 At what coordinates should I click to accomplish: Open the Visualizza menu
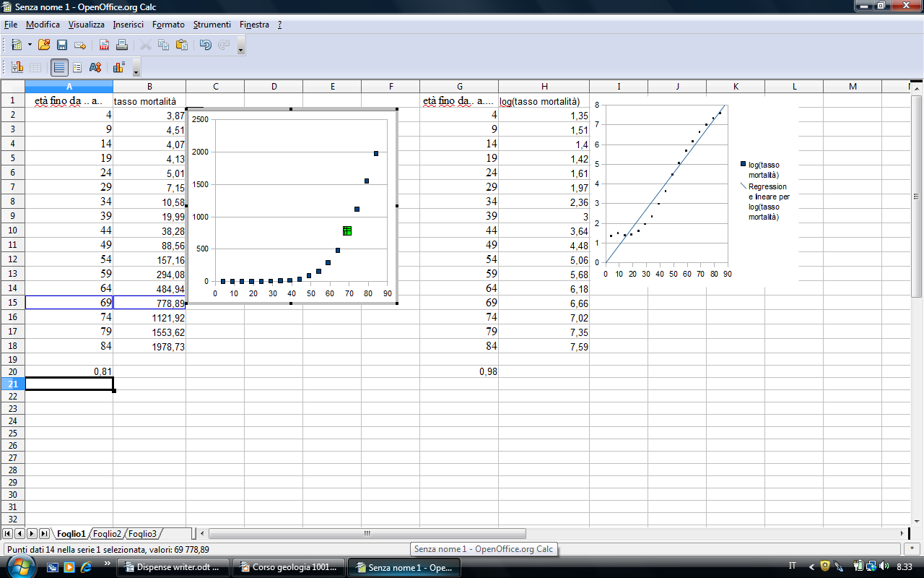click(x=87, y=25)
